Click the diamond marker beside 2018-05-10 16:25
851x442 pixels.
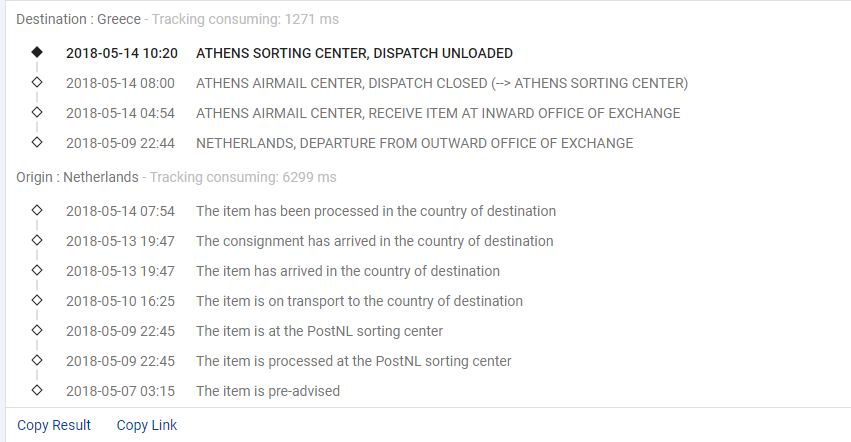tap(37, 300)
